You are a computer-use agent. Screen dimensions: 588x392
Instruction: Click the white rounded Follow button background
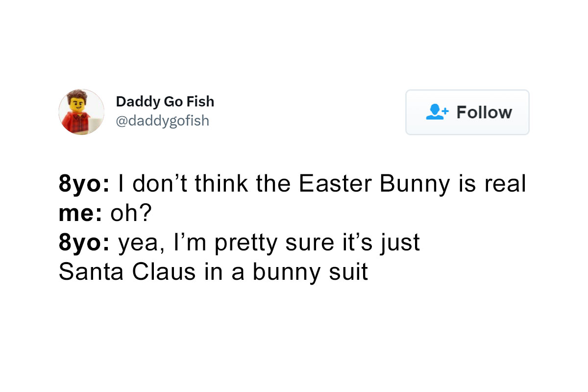click(467, 112)
